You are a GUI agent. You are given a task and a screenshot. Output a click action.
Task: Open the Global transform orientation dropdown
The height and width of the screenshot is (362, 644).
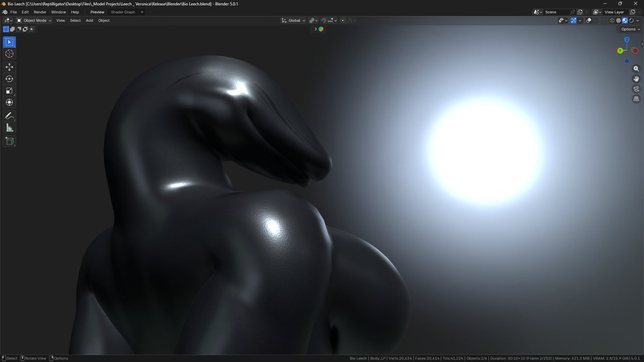(x=294, y=20)
